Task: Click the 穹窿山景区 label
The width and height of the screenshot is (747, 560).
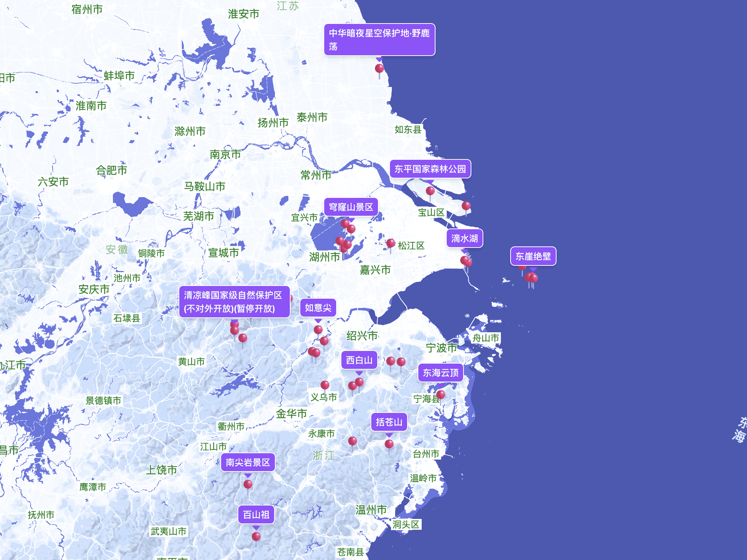Action: point(351,207)
